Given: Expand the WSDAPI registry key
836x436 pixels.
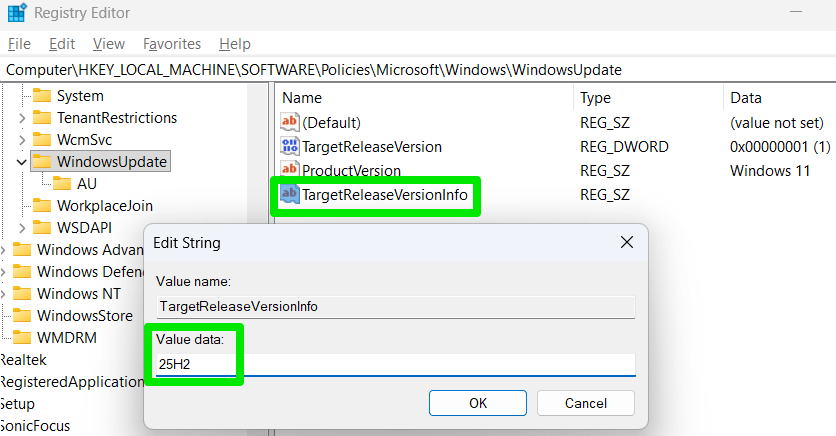Looking at the screenshot, I should (x=22, y=227).
